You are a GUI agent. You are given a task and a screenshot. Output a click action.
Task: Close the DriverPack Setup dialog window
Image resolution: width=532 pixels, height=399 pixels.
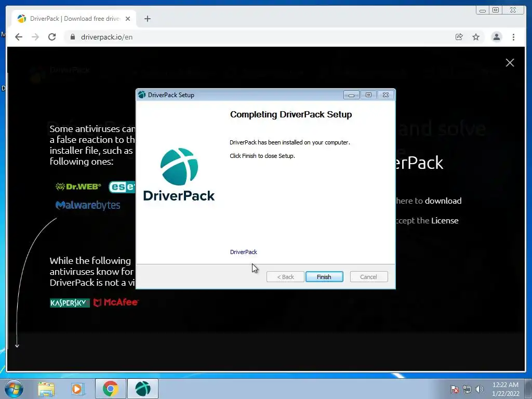pos(386,95)
